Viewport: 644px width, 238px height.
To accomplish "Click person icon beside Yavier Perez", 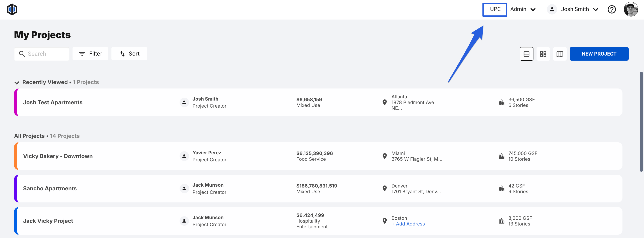I will tap(184, 156).
